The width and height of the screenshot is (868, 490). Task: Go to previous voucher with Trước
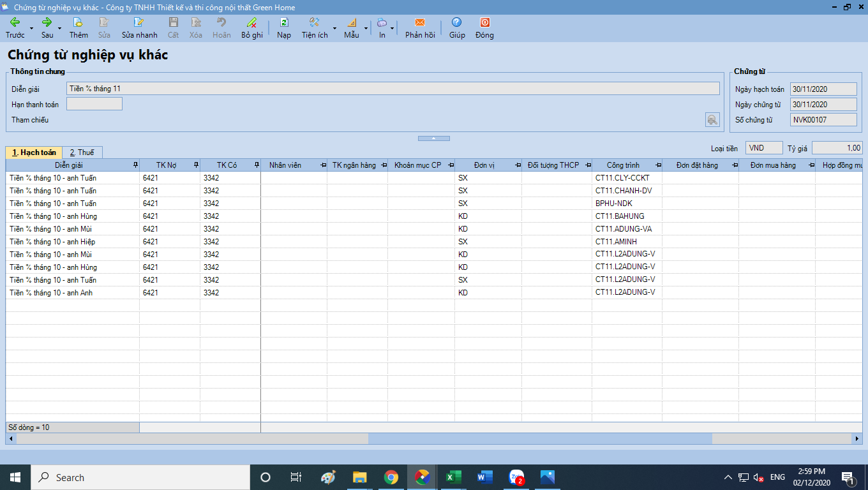15,28
